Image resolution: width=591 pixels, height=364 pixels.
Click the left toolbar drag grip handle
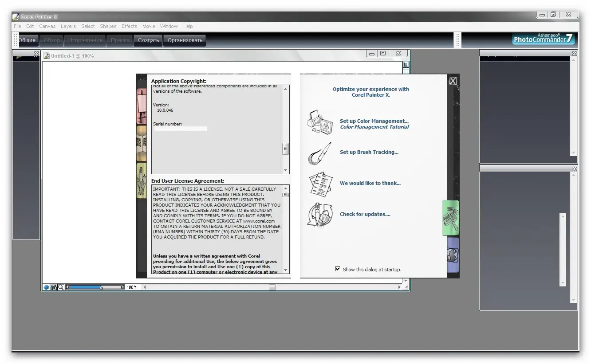16,40
